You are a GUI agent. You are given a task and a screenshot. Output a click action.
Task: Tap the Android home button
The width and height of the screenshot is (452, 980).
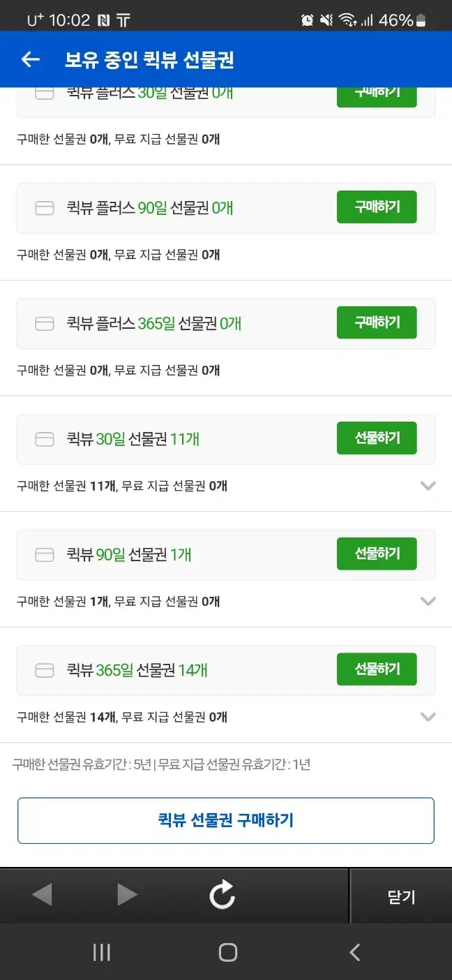tap(227, 952)
